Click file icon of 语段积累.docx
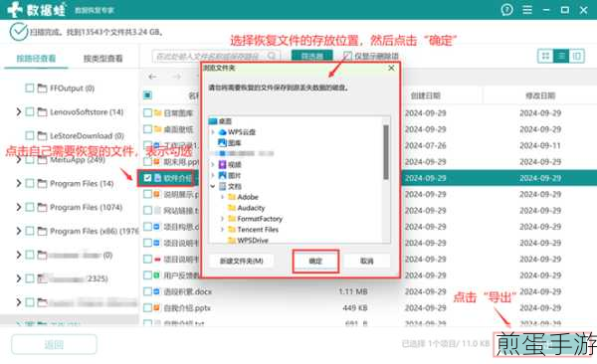This screenshot has height=364, width=597. coord(157,291)
